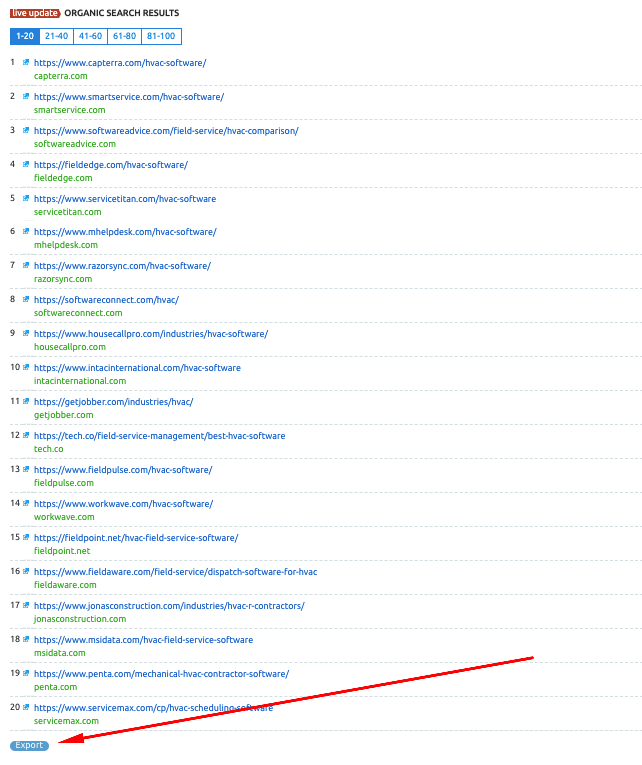Open the fieldpulse.com hvac-software URL
The image size is (642, 765).
(123, 470)
